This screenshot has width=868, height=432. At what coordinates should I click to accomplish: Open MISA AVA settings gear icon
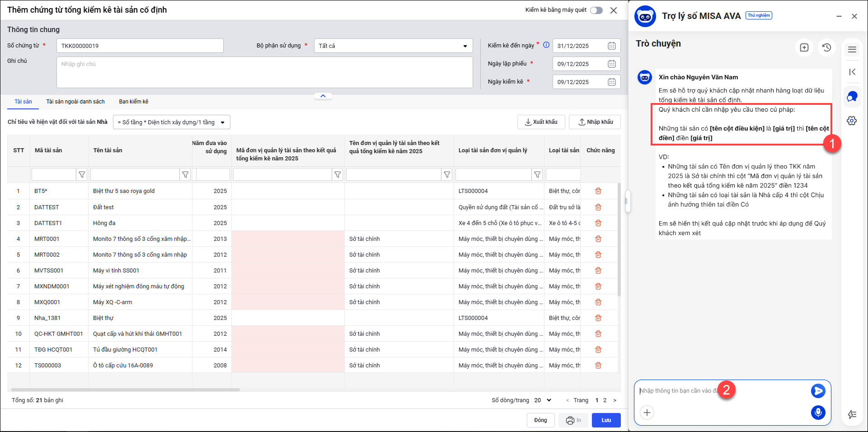click(852, 121)
